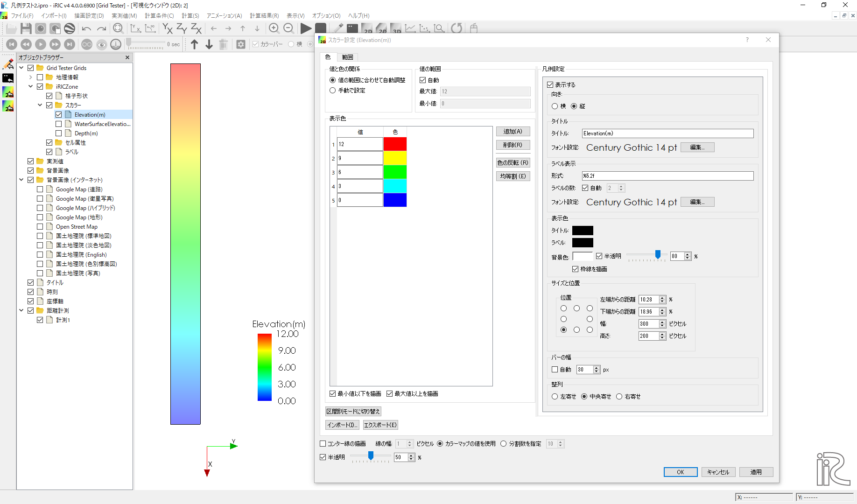Click the move item down arrow icon
This screenshot has width=857, height=504.
tap(209, 44)
